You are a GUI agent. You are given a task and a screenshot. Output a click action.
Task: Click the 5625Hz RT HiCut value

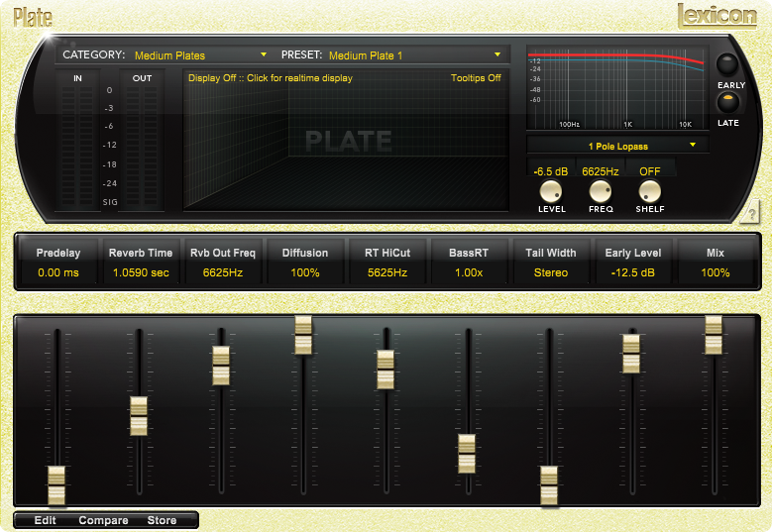[x=387, y=272]
